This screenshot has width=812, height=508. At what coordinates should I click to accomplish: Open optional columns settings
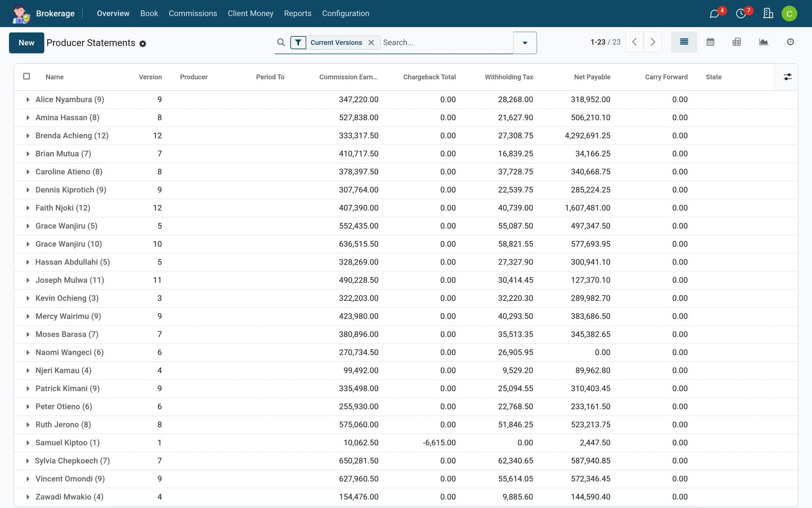click(x=787, y=77)
